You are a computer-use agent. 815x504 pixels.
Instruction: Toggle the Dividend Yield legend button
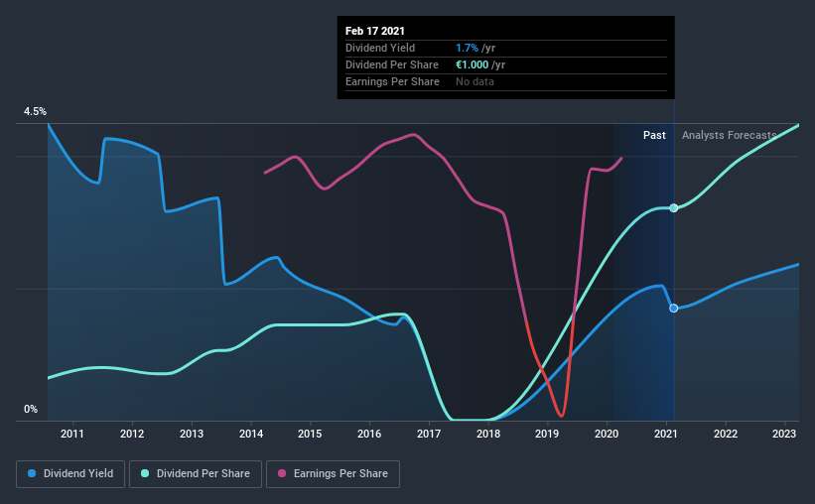click(70, 474)
